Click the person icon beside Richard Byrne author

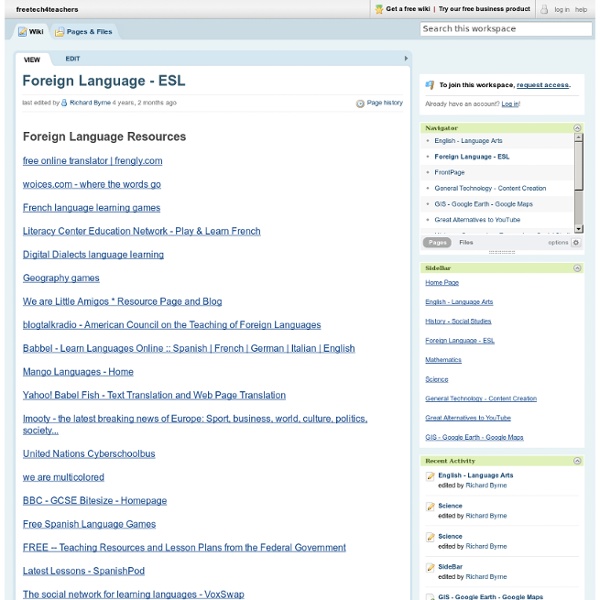point(64,103)
